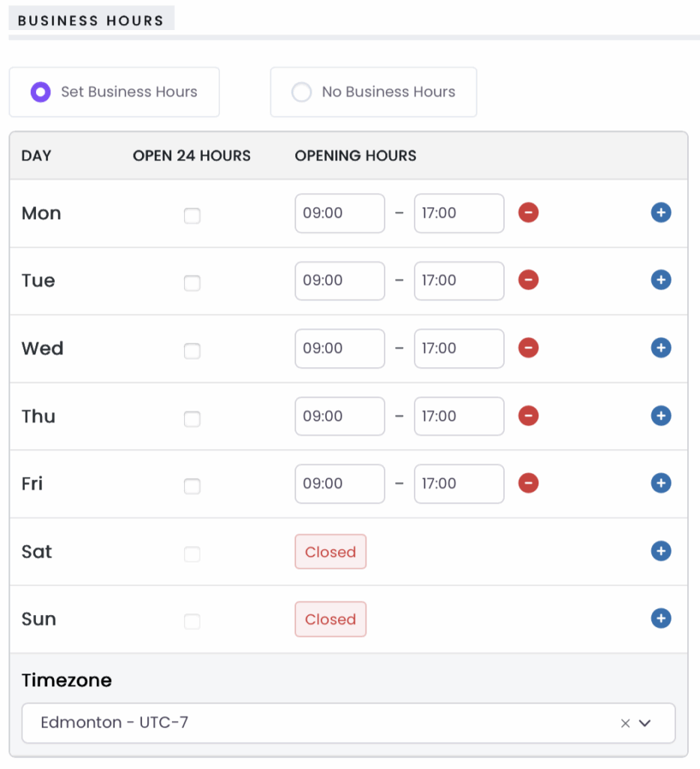The height and width of the screenshot is (769, 700).
Task: Remove Monday's opening hours with red minus
Action: (x=529, y=213)
